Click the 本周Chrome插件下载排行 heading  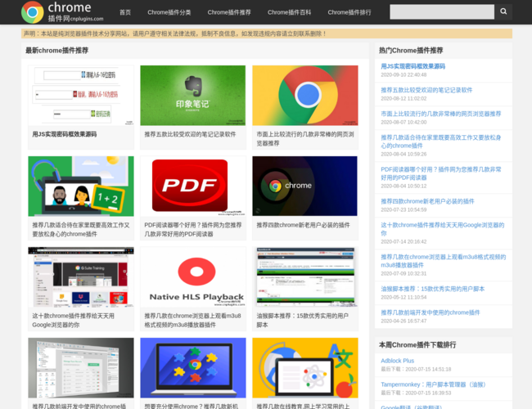417,345
